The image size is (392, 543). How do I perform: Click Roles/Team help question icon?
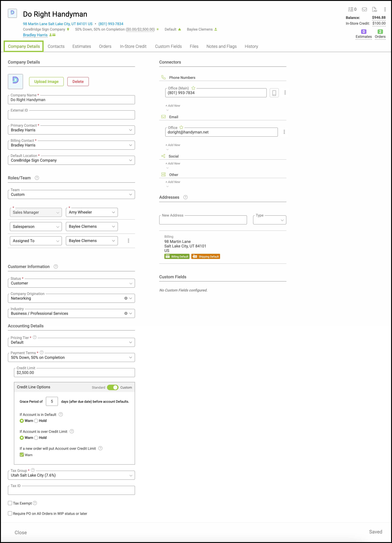pyautogui.click(x=37, y=178)
